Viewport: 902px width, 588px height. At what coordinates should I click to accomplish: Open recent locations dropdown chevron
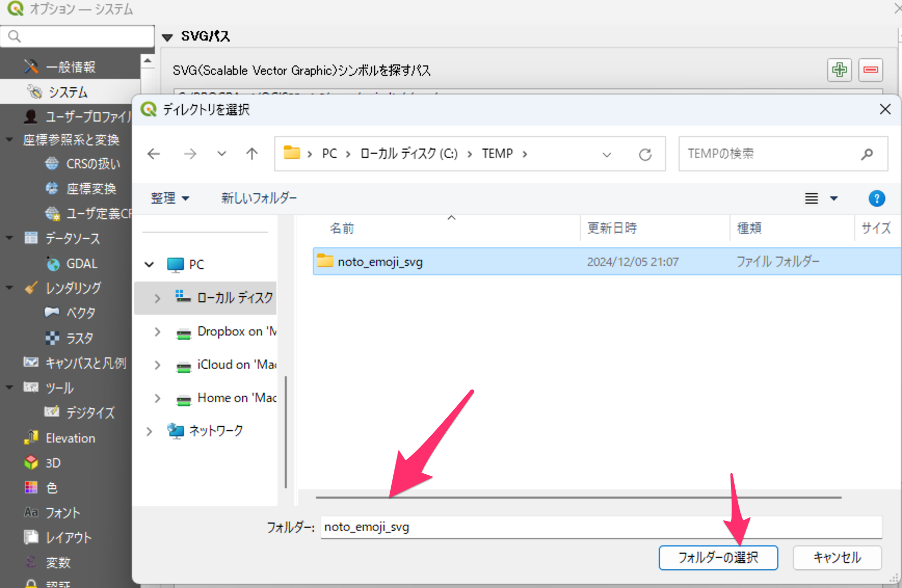222,154
